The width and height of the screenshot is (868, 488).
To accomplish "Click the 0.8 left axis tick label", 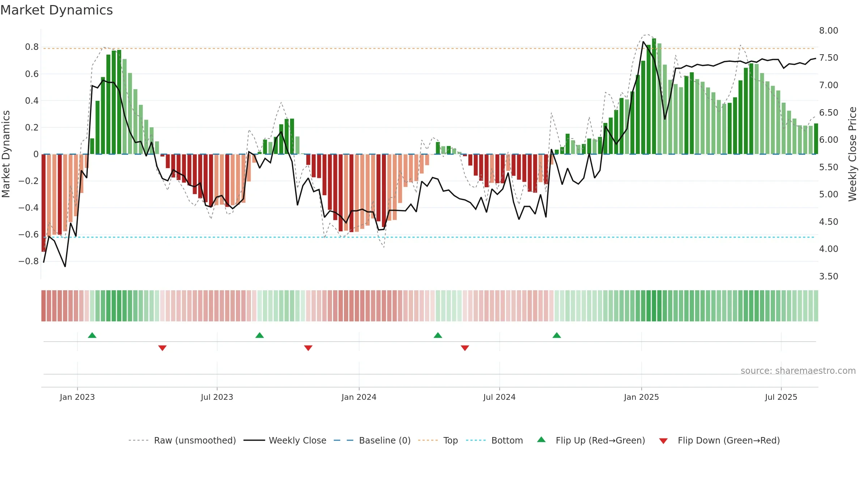I will 32,47.
